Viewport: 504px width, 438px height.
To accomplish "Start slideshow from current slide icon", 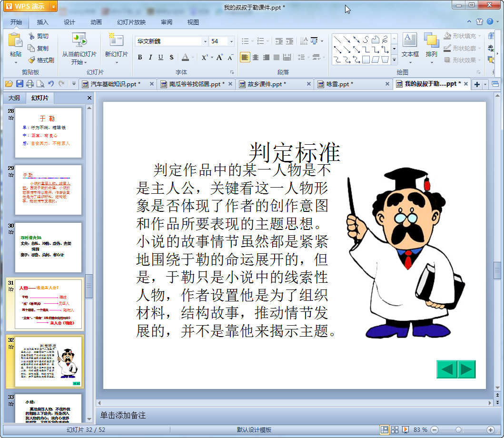I will click(x=79, y=40).
